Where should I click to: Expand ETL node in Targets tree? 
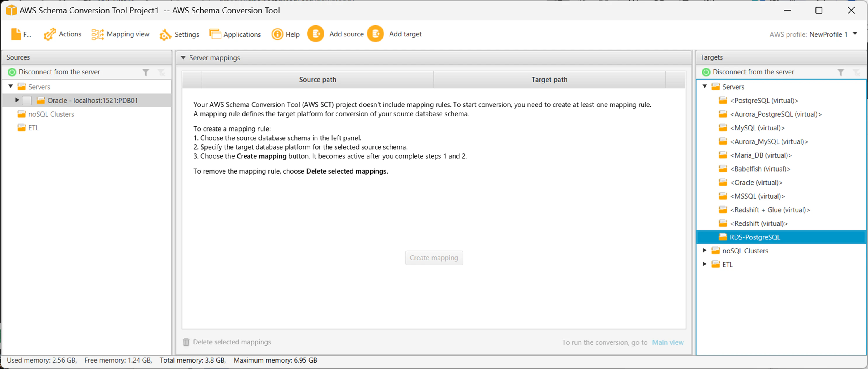click(x=704, y=264)
